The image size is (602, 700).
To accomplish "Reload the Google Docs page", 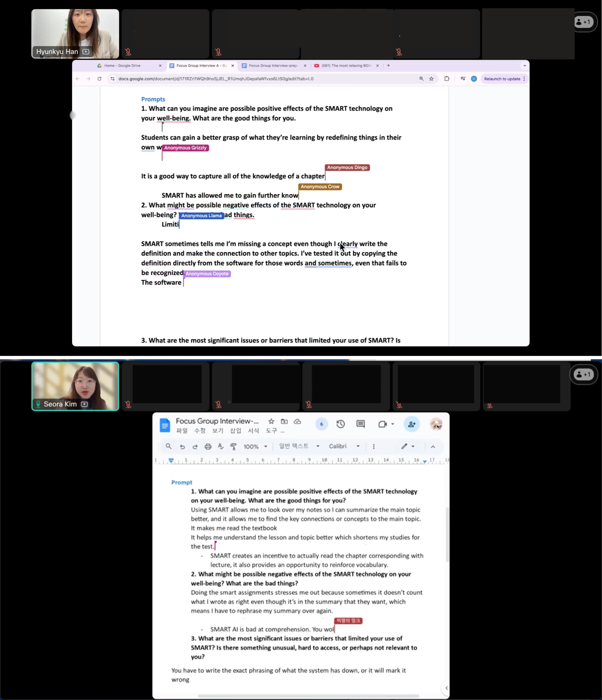I will pos(99,79).
